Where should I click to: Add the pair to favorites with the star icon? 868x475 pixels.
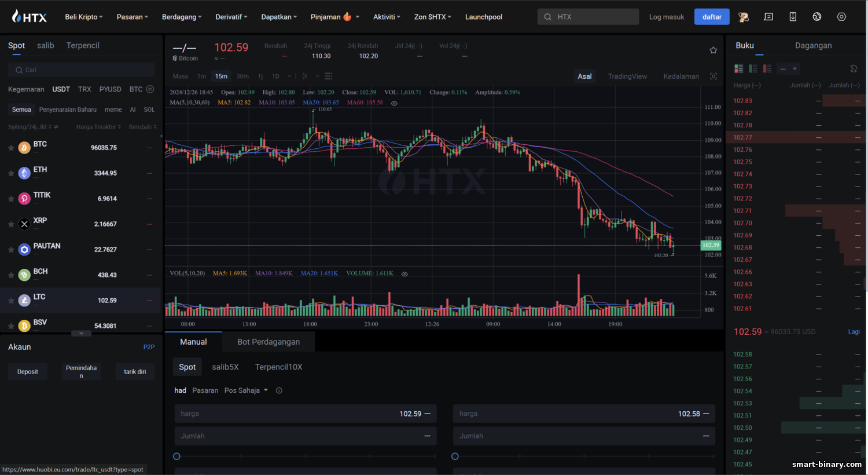pos(713,50)
